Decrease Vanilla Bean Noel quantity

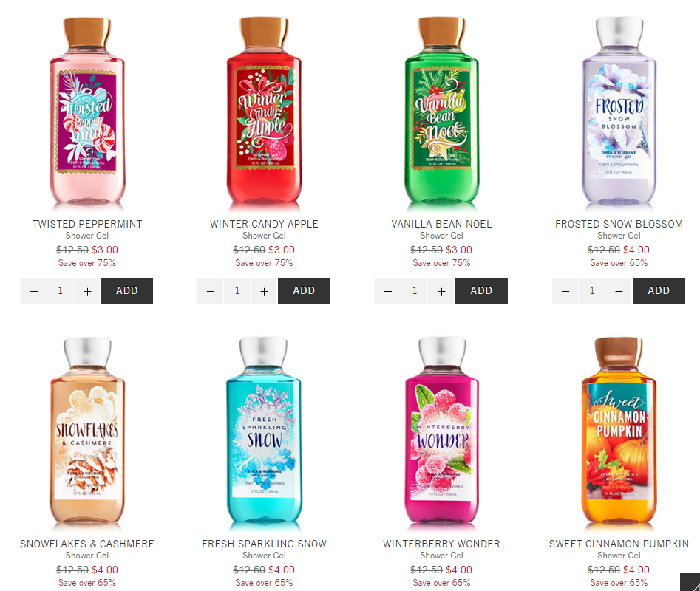(x=388, y=291)
